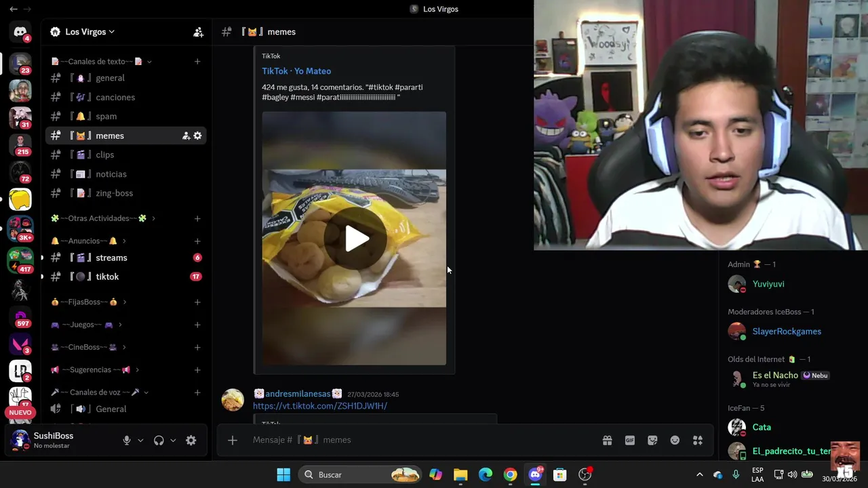Open Microsoft Store from taskbar
This screenshot has height=488, width=868.
pyautogui.click(x=559, y=474)
